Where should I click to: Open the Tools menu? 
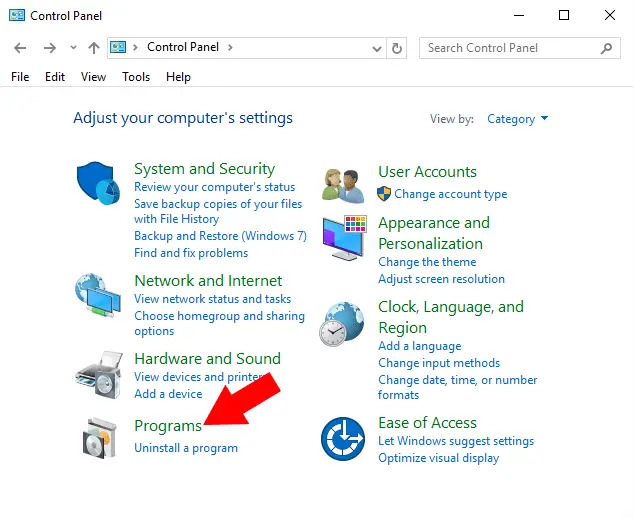point(136,77)
